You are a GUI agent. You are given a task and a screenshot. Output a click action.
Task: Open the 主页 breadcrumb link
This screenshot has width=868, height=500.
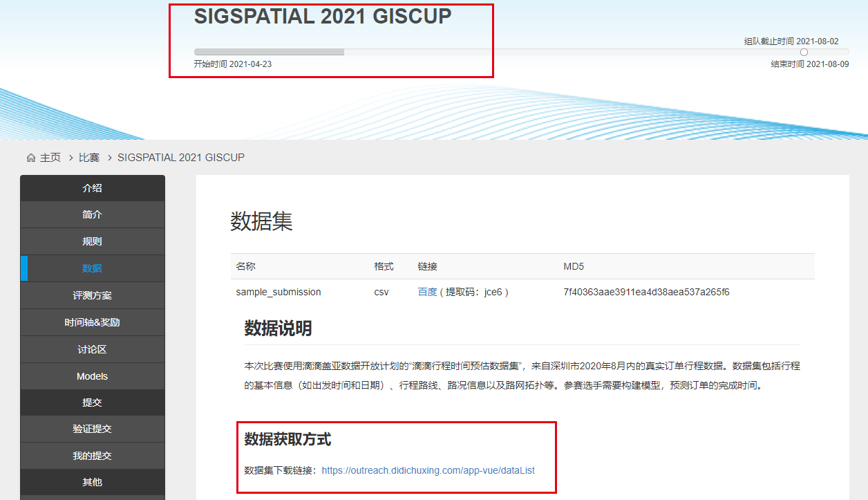click(x=50, y=158)
